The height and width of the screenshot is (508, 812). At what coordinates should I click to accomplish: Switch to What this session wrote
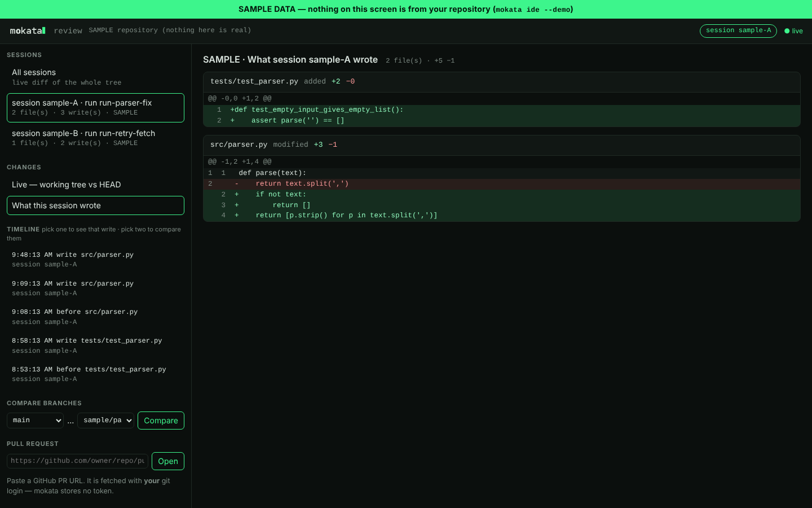(95, 205)
